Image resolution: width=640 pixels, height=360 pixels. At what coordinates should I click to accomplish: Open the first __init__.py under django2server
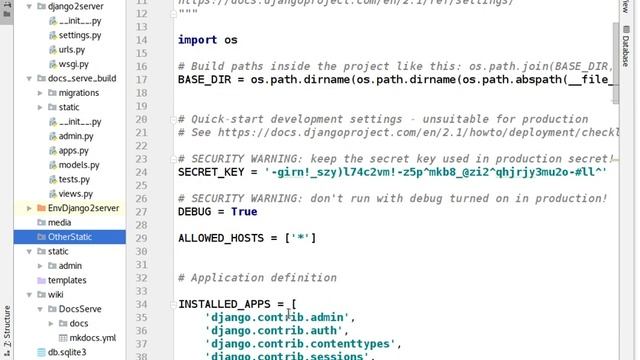click(x=80, y=21)
